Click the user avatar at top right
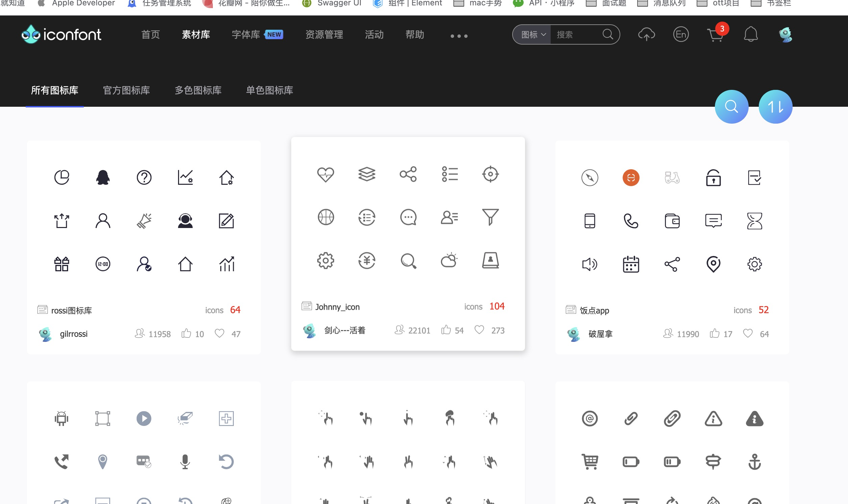This screenshot has width=848, height=504. 786,34
